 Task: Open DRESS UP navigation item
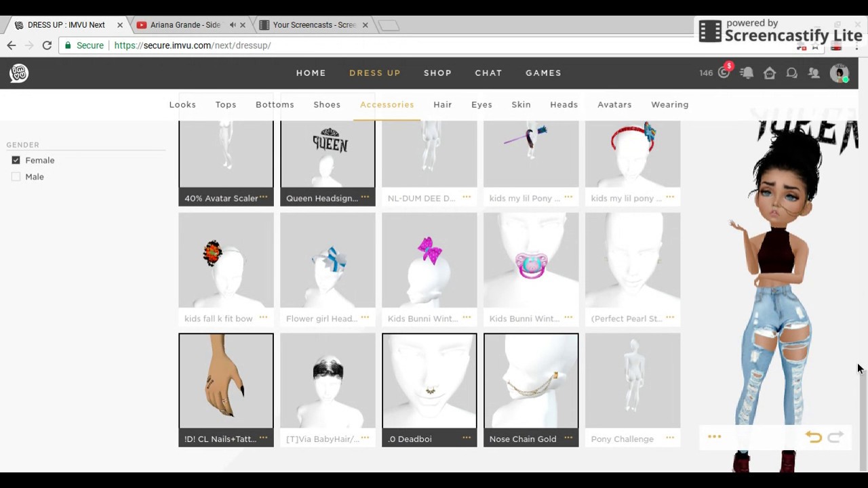375,73
